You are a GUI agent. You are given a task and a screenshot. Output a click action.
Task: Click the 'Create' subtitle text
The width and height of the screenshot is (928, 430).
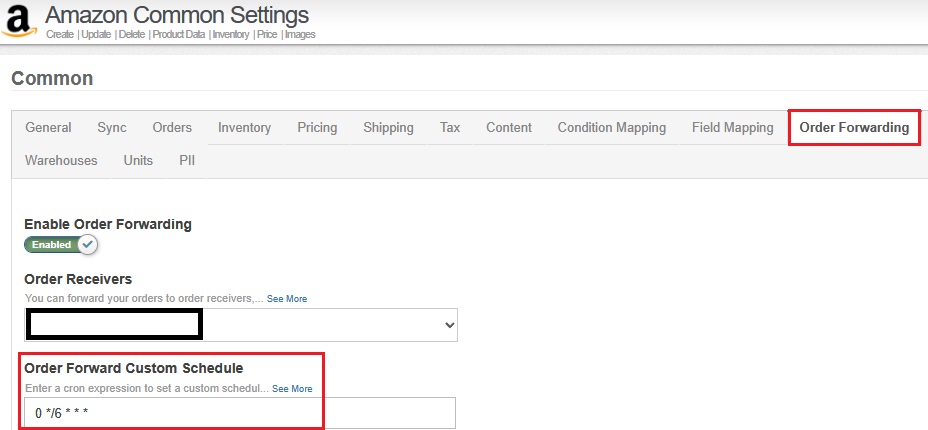tap(60, 34)
